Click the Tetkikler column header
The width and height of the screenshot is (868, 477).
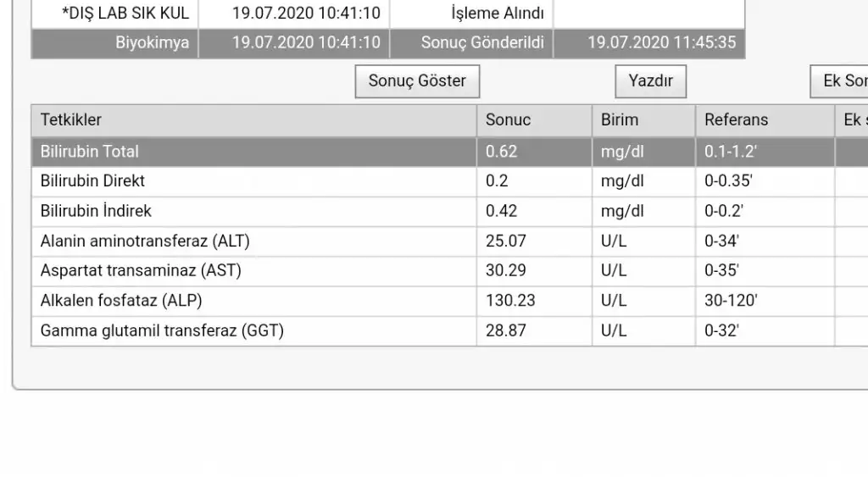[254, 120]
